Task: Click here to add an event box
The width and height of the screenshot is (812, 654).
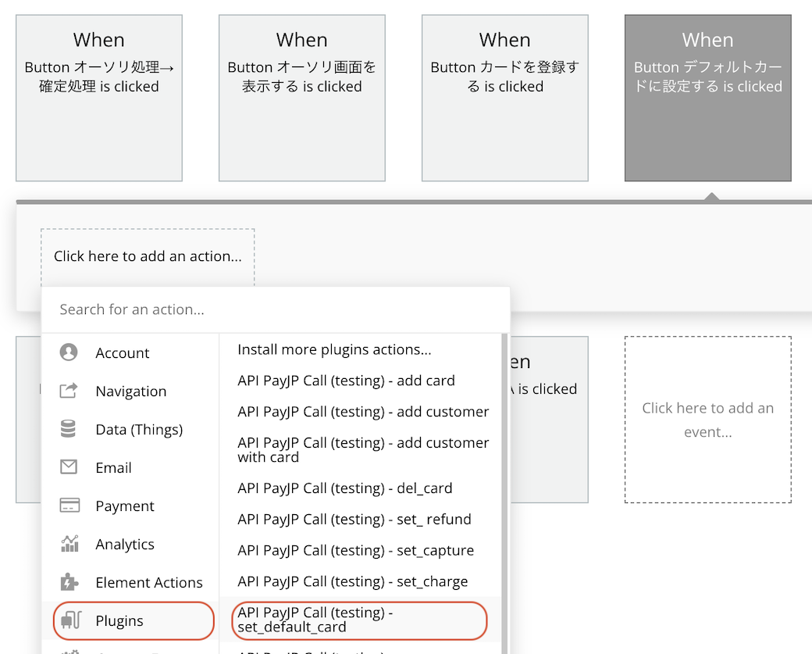Action: pyautogui.click(x=708, y=420)
